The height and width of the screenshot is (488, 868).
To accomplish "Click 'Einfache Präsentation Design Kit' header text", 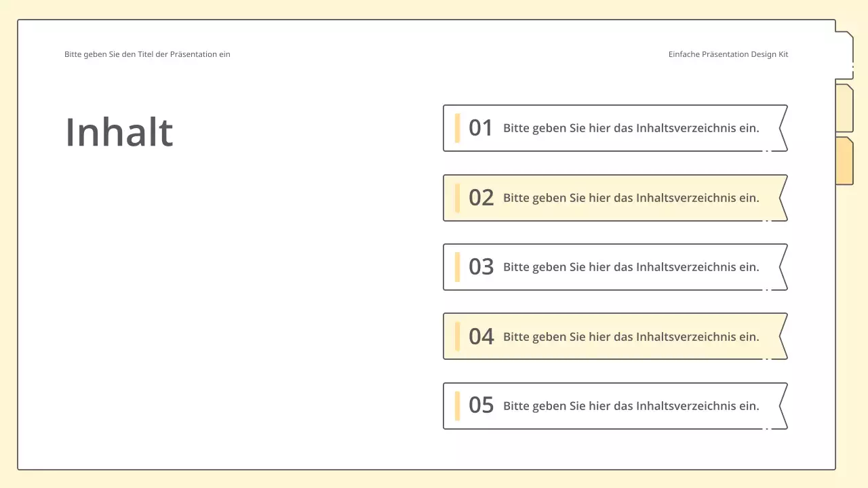I will point(728,54).
